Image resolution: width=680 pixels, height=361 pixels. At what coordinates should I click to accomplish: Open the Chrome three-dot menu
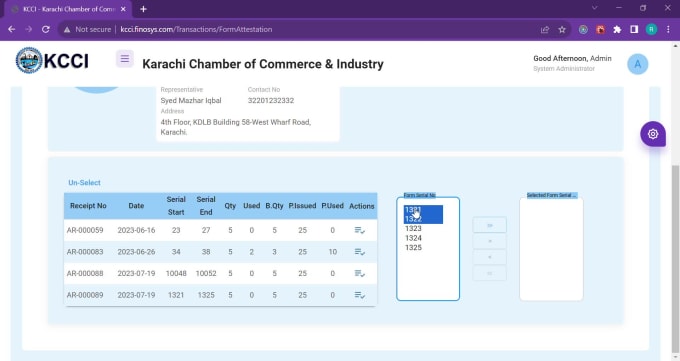668,30
